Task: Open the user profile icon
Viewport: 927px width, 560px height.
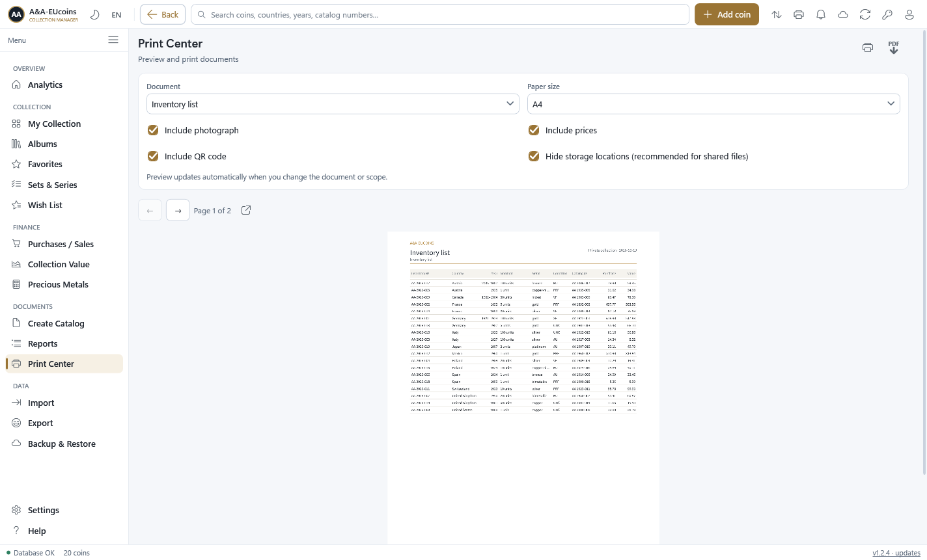Action: (909, 14)
